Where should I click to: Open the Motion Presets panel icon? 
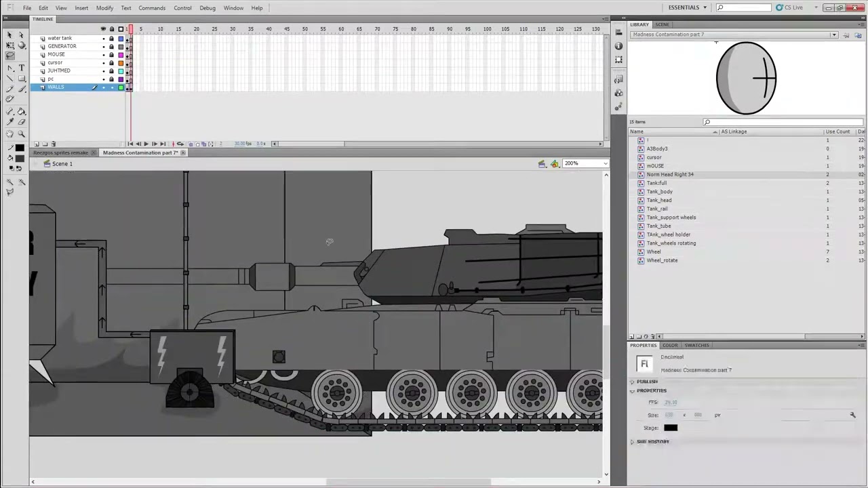pos(618,106)
